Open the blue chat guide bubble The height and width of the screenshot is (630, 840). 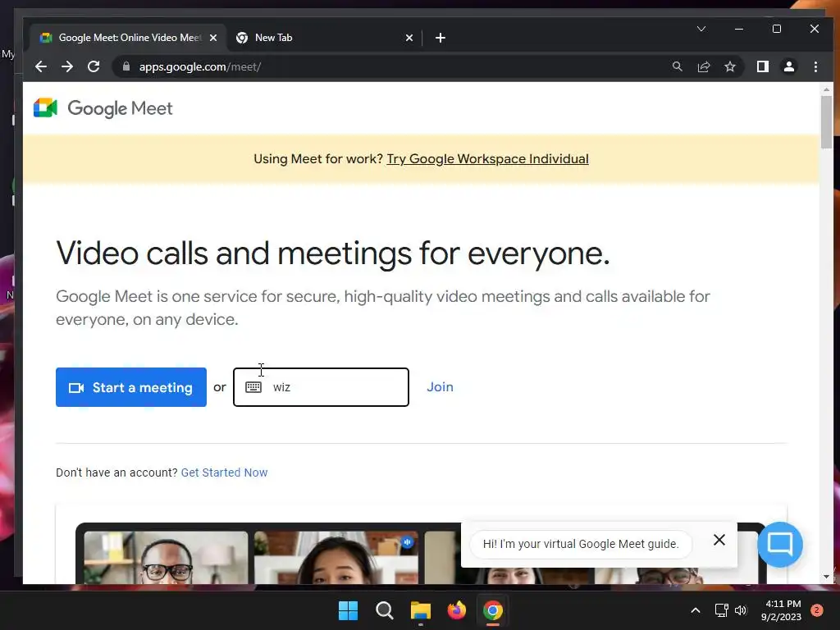click(x=780, y=545)
